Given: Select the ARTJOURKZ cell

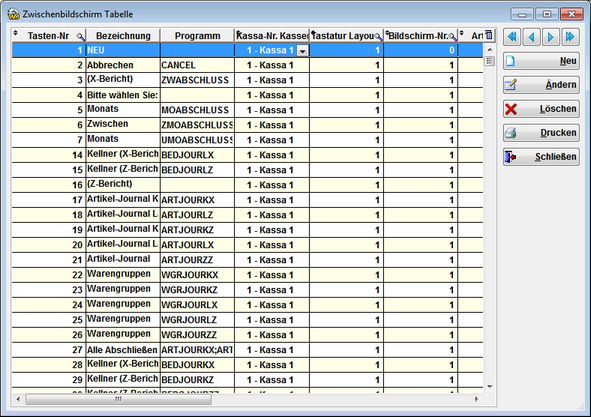Looking at the screenshot, I should tap(197, 230).
